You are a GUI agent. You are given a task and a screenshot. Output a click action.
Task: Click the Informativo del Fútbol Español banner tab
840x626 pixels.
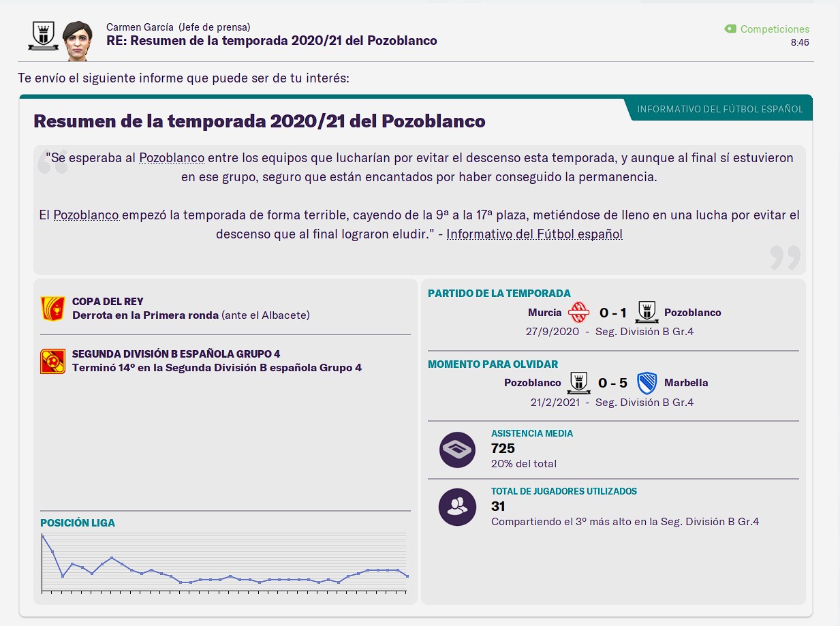click(720, 109)
